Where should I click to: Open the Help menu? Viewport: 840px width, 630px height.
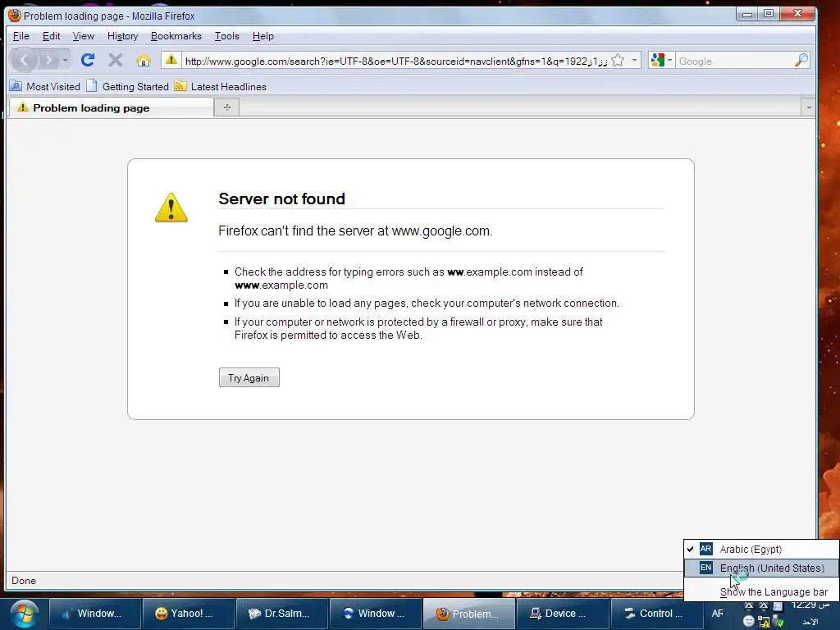point(262,36)
